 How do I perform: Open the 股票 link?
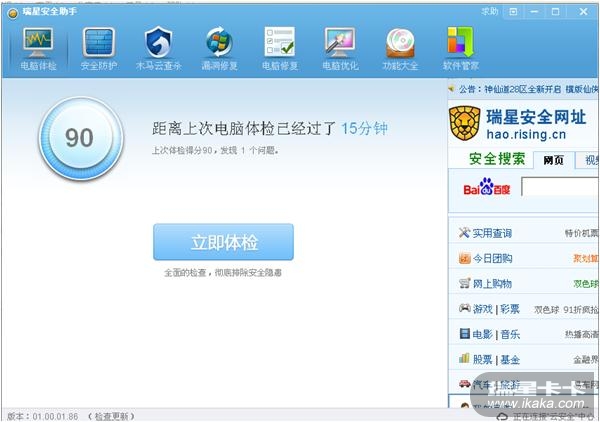[x=483, y=359]
